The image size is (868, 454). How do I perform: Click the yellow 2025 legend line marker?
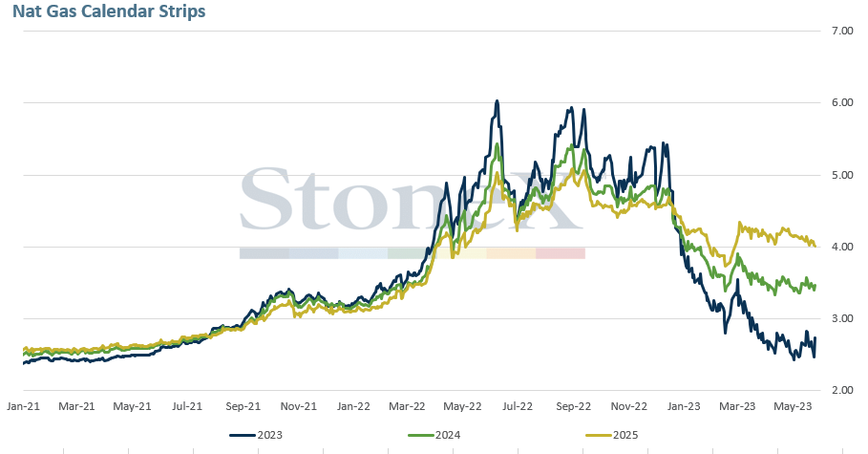pos(599,435)
